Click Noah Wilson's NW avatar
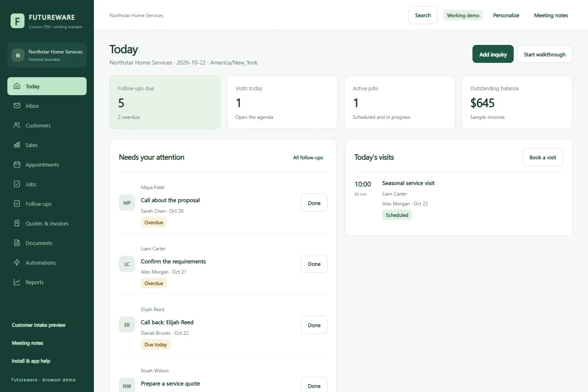Screen dimensions: 588x392 coord(127,386)
